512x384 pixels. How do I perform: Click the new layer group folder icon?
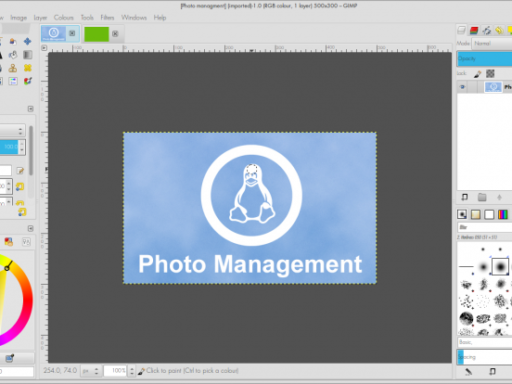tap(482, 197)
